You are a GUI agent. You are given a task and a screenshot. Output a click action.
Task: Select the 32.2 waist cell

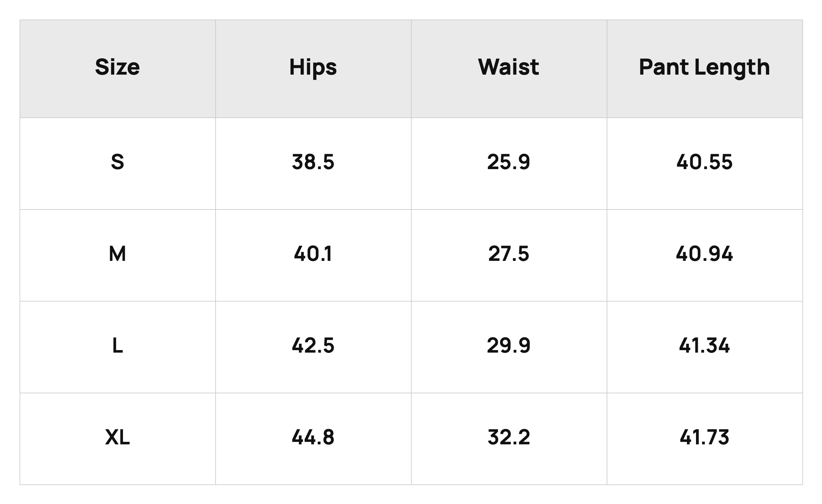pos(509,439)
